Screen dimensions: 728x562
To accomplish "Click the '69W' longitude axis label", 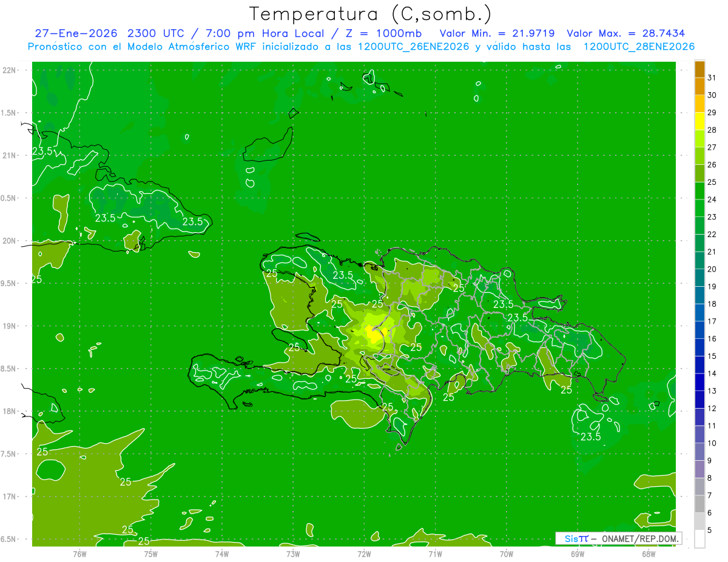I will [578, 554].
